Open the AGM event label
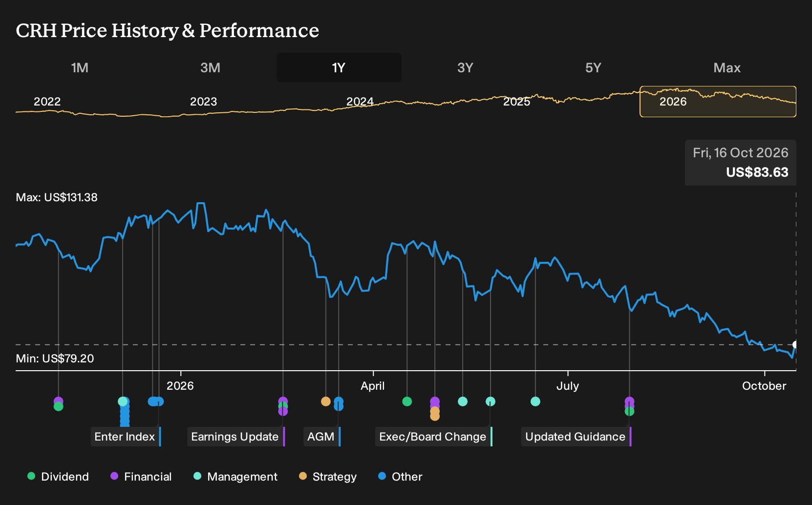This screenshot has height=505, width=812. point(322,437)
